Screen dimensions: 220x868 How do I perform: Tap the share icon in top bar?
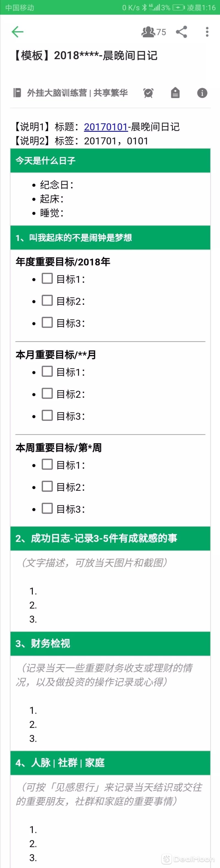[x=182, y=32]
